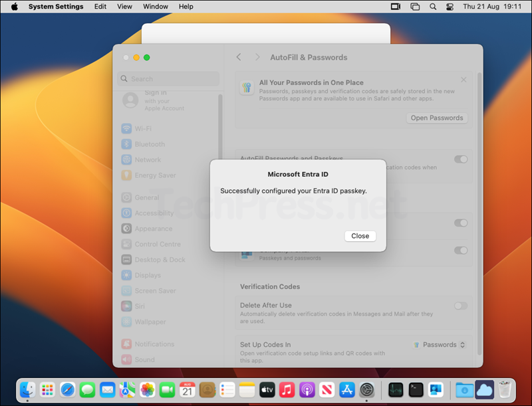Open Notes from the Dock
This screenshot has height=406, width=532.
[247, 390]
